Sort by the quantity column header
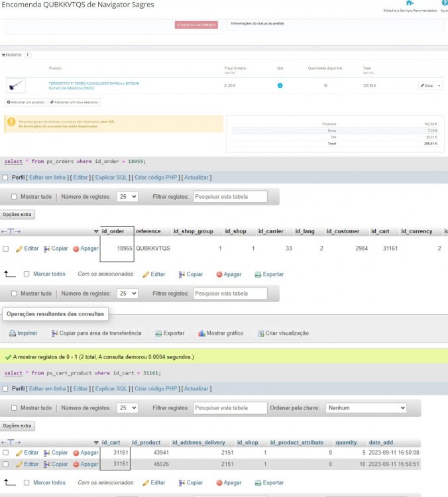This screenshot has width=448, height=497. (346, 443)
